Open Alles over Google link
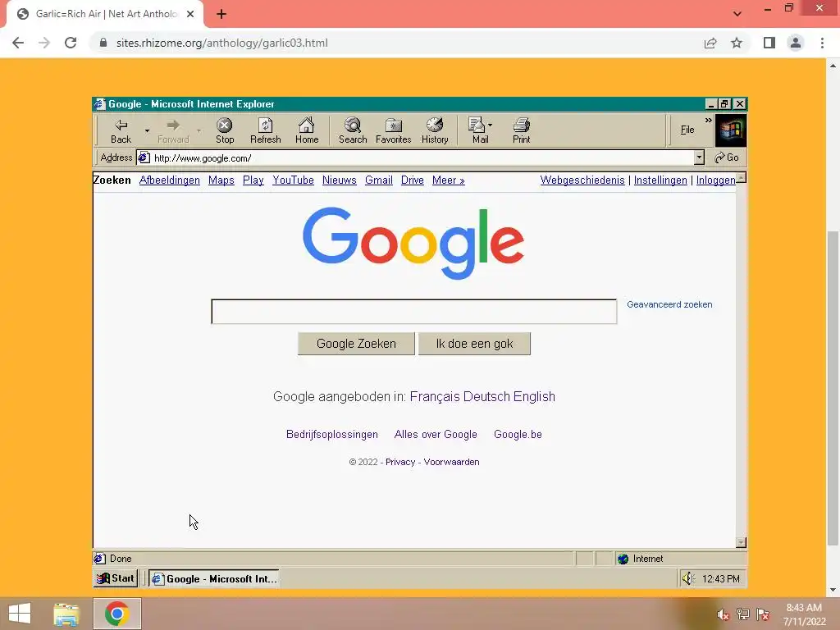The width and height of the screenshot is (840, 630). [x=436, y=435]
